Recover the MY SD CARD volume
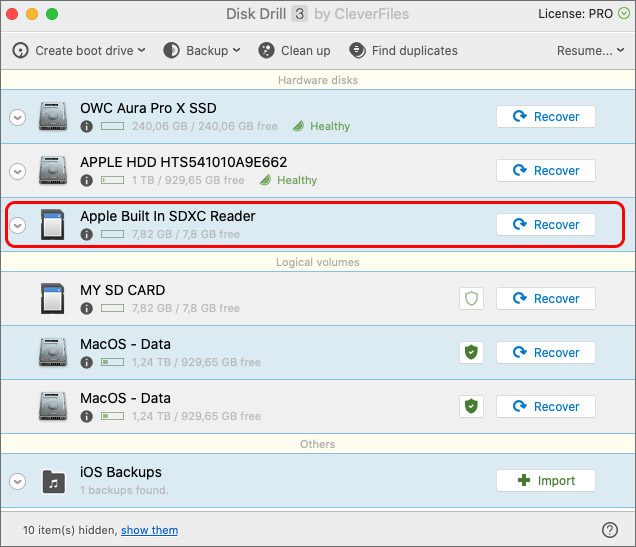The height and width of the screenshot is (547, 636). 546,299
